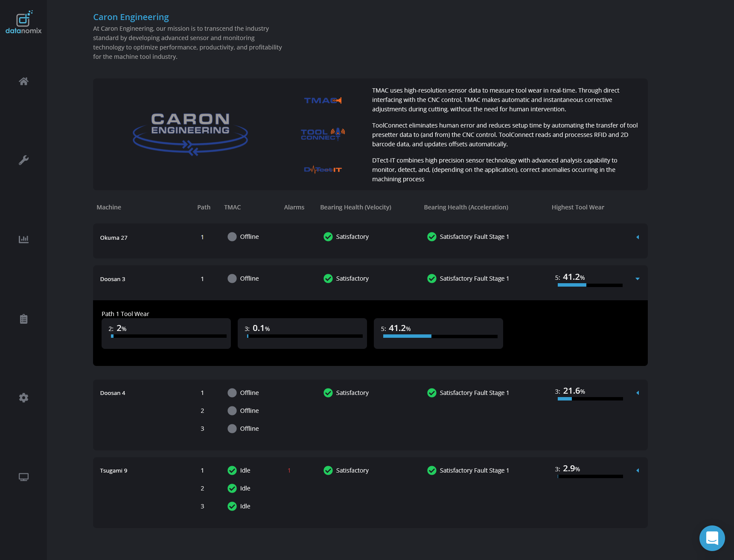This screenshot has width=734, height=560.
Task: Click Bearing Health (Velocity) column header
Action: 355,207
